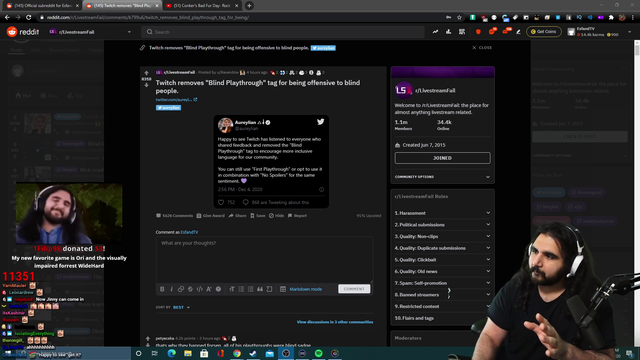Toggle strikethrough in comment editor
Screen dimensions: 640x360
(x=190, y=289)
